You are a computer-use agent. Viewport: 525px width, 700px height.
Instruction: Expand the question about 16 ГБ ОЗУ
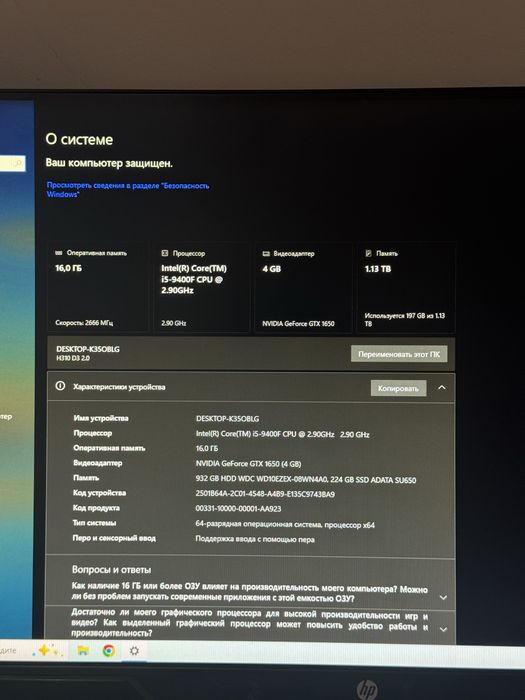(x=443, y=597)
